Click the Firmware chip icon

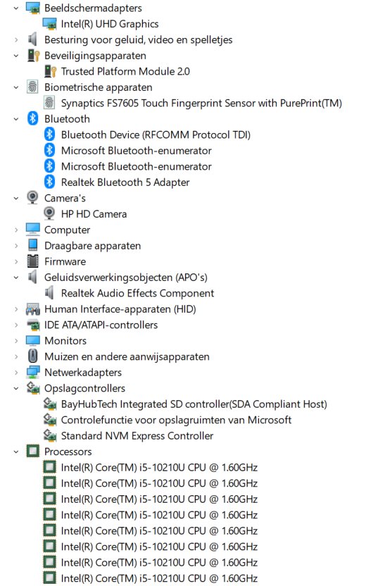click(x=33, y=261)
